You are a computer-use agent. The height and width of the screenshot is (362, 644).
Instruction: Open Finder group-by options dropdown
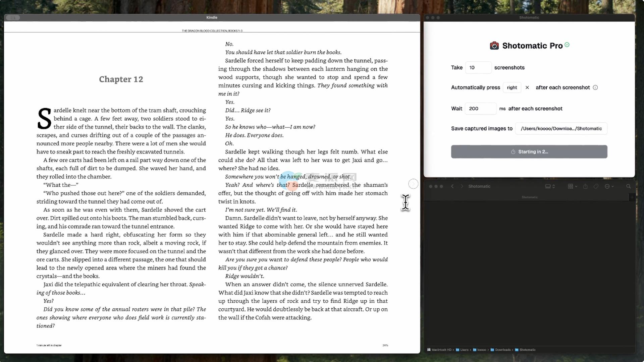click(572, 186)
